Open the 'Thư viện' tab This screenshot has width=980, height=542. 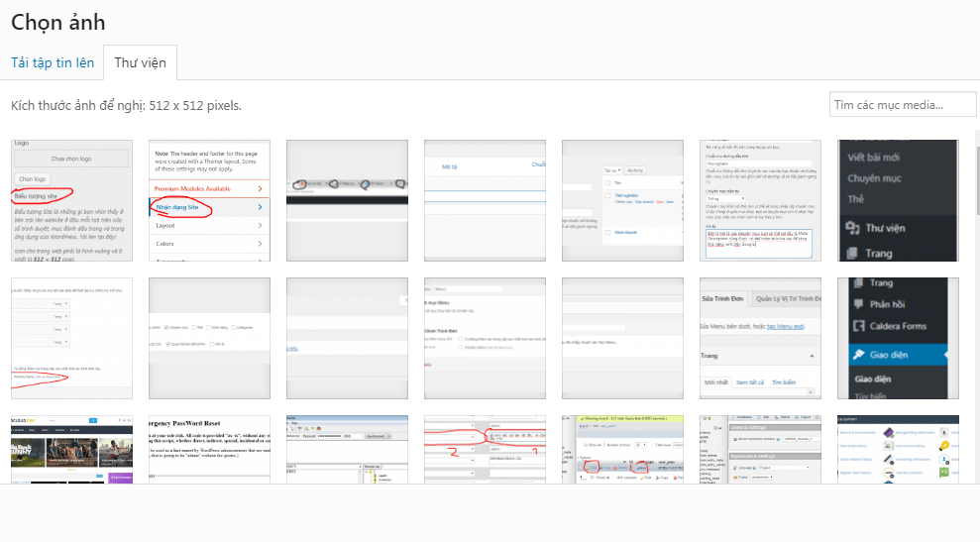(140, 62)
